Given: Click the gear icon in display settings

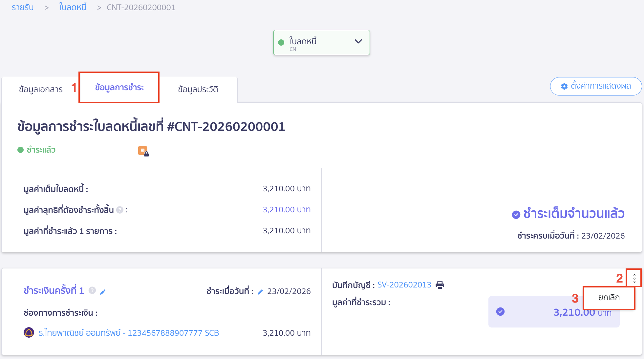Looking at the screenshot, I should pyautogui.click(x=564, y=86).
